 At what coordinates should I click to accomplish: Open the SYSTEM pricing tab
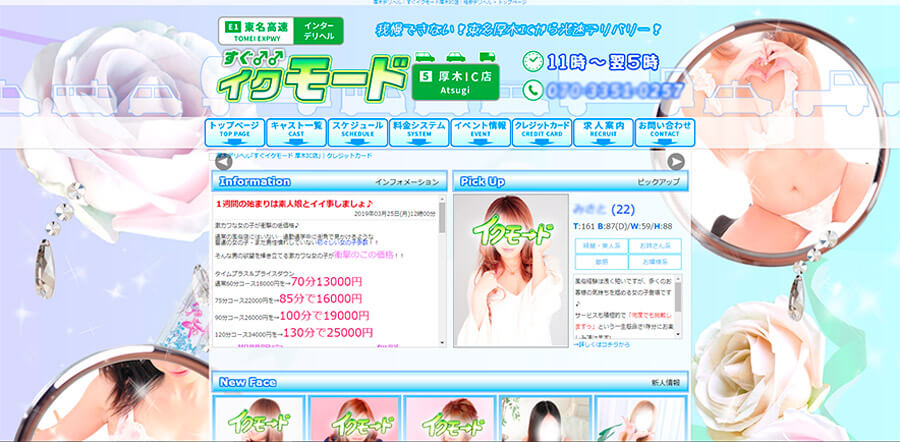[x=418, y=133]
